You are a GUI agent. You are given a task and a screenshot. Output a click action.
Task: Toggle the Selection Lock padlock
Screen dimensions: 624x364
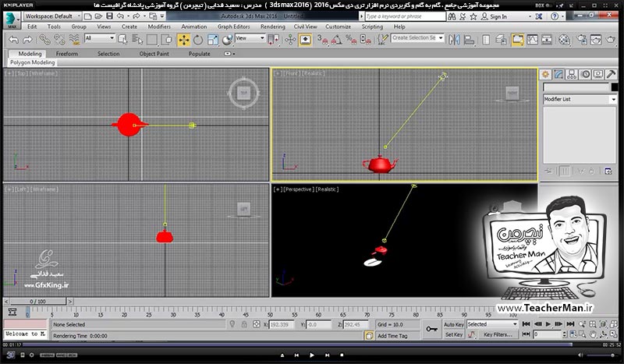pos(244,324)
